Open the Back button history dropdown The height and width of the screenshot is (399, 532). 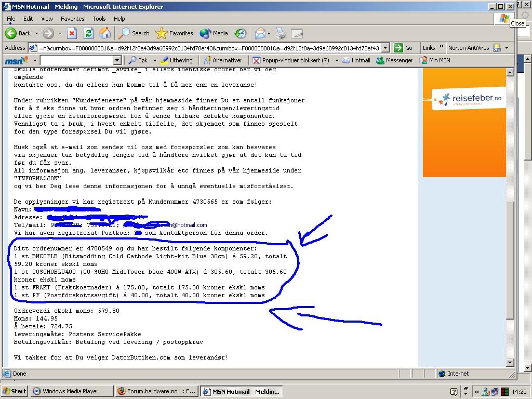click(x=36, y=33)
